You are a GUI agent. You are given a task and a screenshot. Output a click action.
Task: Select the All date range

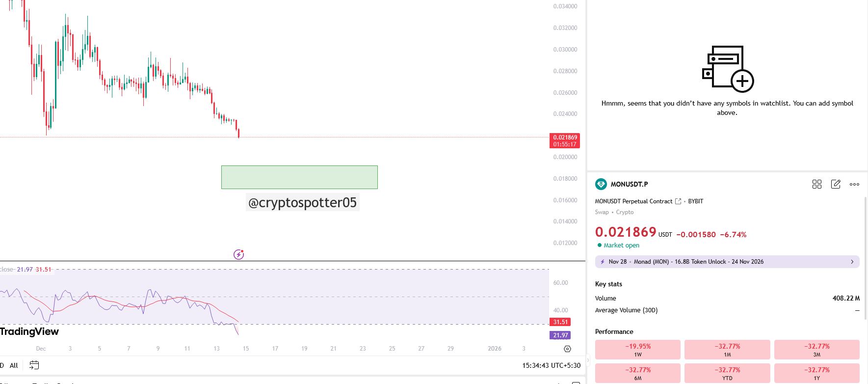click(14, 365)
